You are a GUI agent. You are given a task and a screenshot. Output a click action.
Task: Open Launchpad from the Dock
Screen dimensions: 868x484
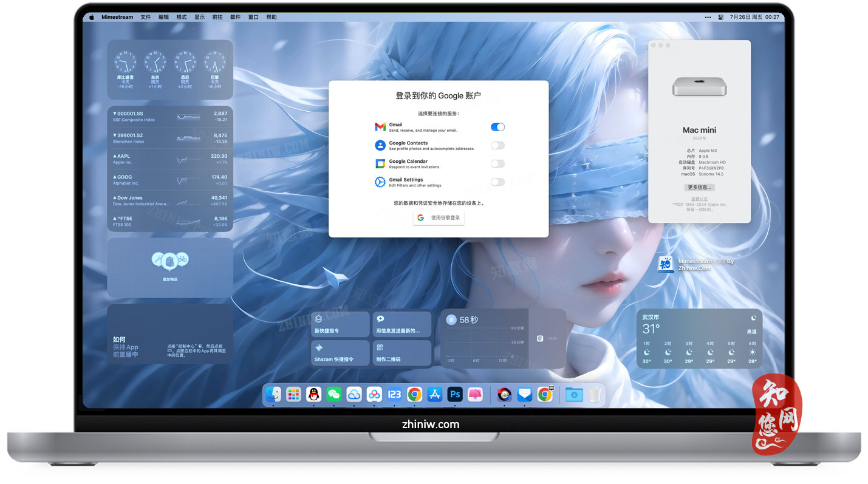[x=294, y=394]
